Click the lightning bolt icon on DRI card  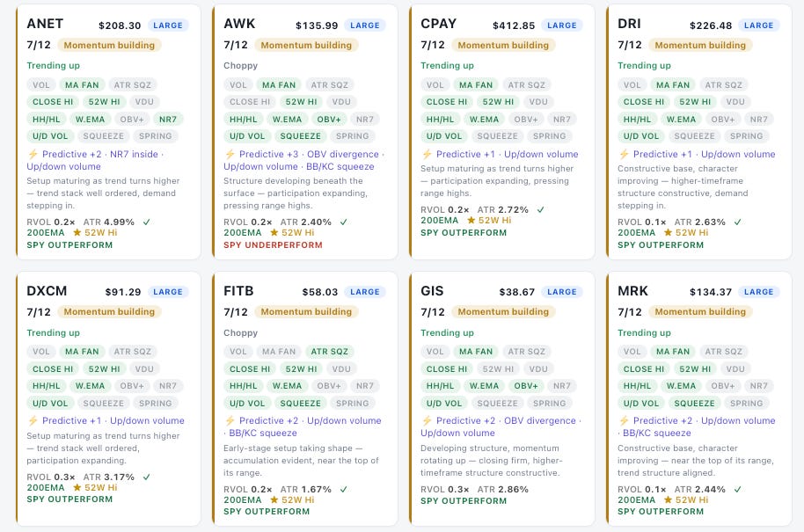pyautogui.click(x=624, y=154)
